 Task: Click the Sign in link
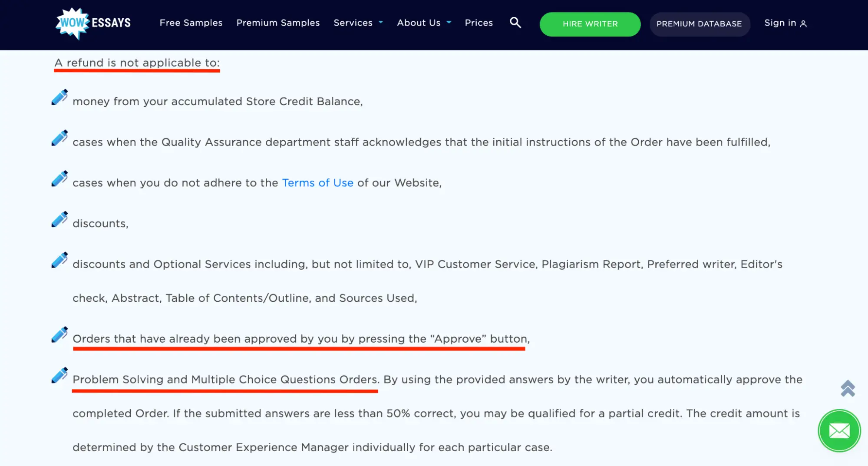pyautogui.click(x=780, y=23)
